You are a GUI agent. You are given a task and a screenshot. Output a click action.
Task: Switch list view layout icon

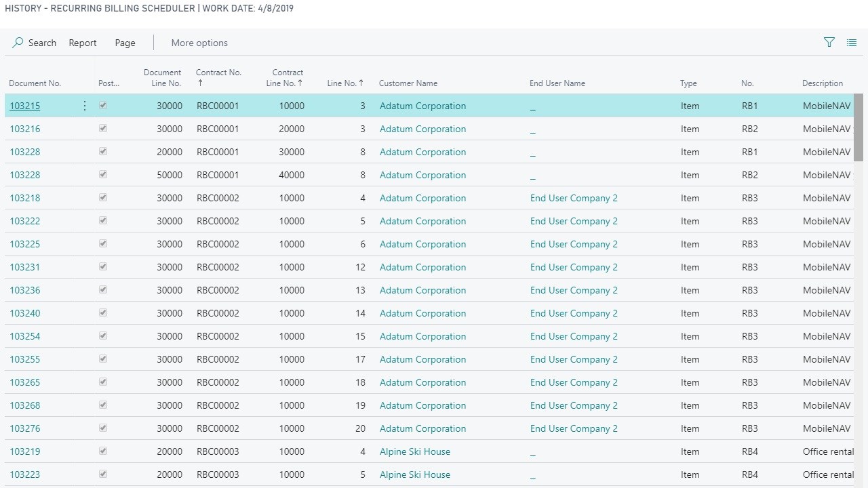pyautogui.click(x=852, y=42)
